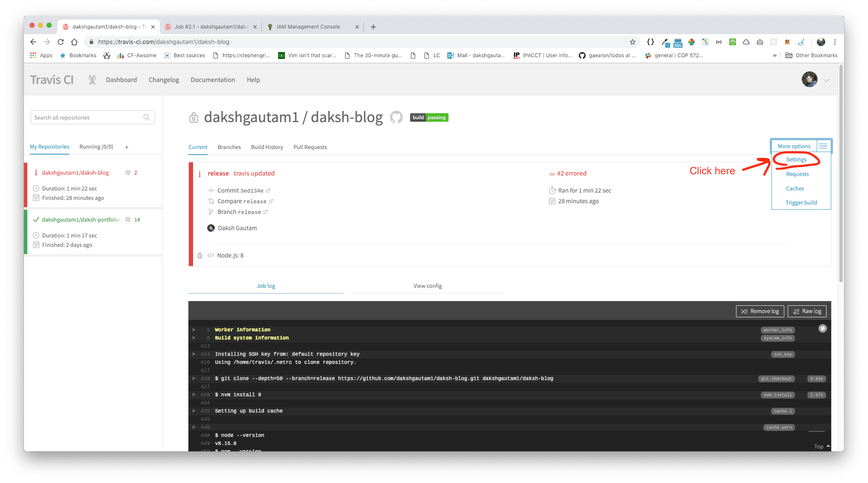868x483 pixels.
Task: Click the site lock icon
Action: point(91,42)
